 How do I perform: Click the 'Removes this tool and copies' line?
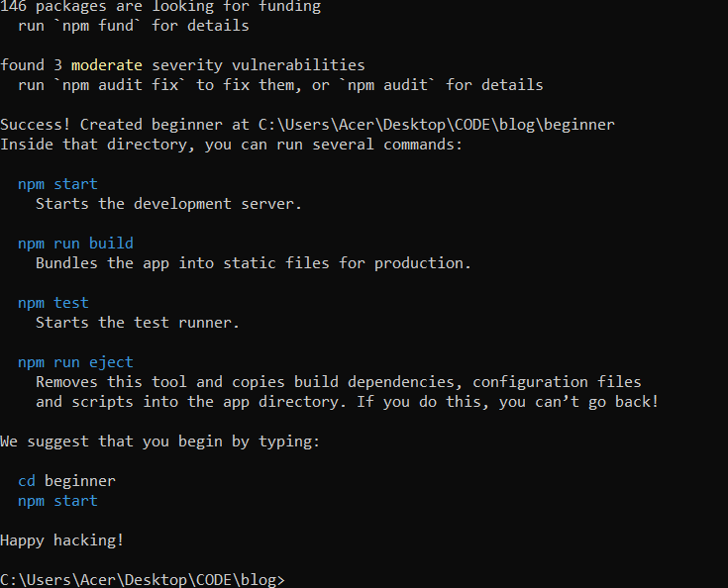click(339, 382)
